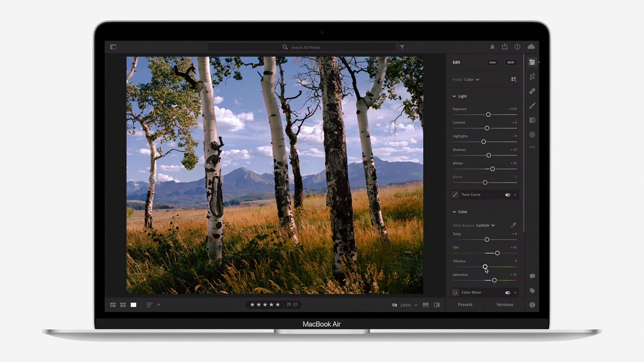This screenshot has width=644, height=362.
Task: Open the keywords tag panel
Action: pos(532,291)
